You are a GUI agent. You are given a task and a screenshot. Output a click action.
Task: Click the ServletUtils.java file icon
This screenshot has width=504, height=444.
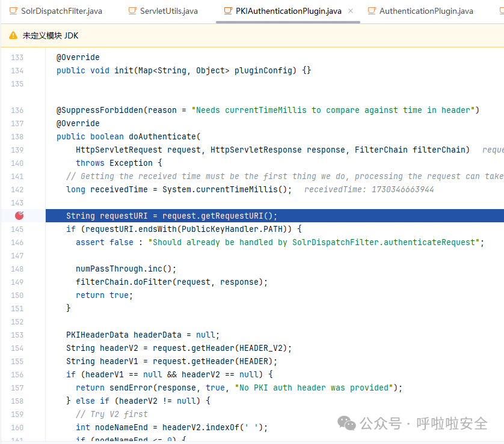tap(132, 11)
